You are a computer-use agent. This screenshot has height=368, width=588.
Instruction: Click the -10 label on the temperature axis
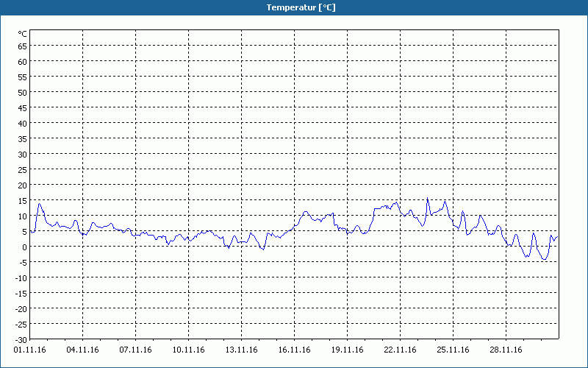pos(21,278)
